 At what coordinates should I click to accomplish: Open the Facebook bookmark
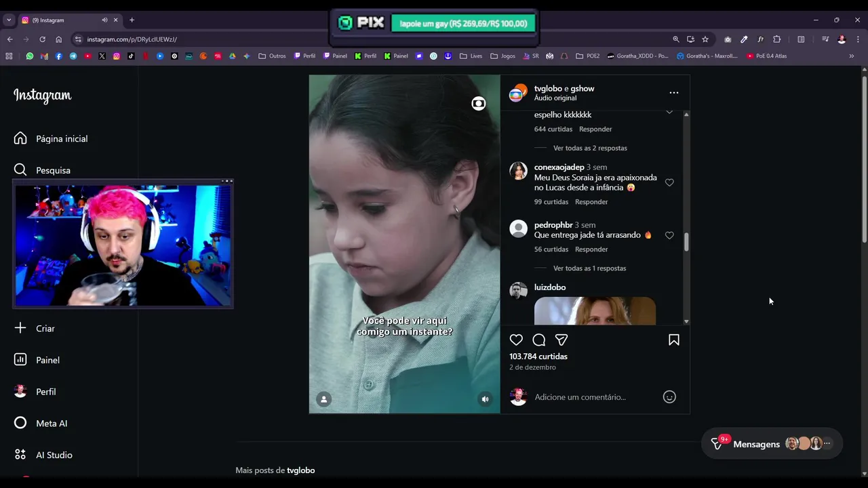[59, 56]
